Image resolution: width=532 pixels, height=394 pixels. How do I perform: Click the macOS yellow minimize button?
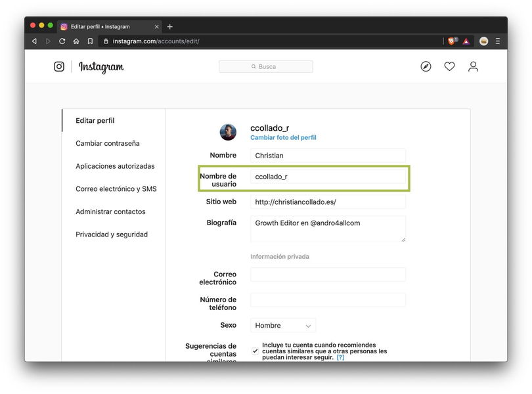[x=42, y=25]
